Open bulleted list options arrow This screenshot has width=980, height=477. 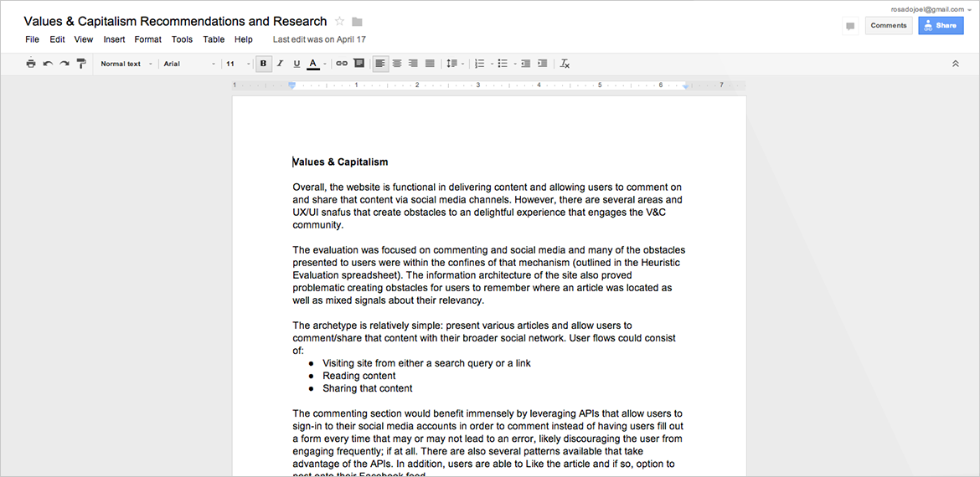point(515,64)
